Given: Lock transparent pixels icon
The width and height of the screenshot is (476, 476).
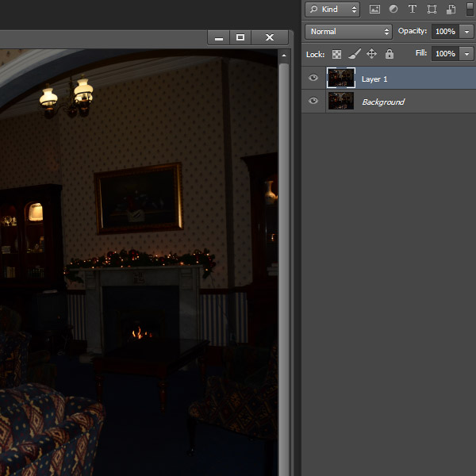Looking at the screenshot, I should tap(336, 54).
